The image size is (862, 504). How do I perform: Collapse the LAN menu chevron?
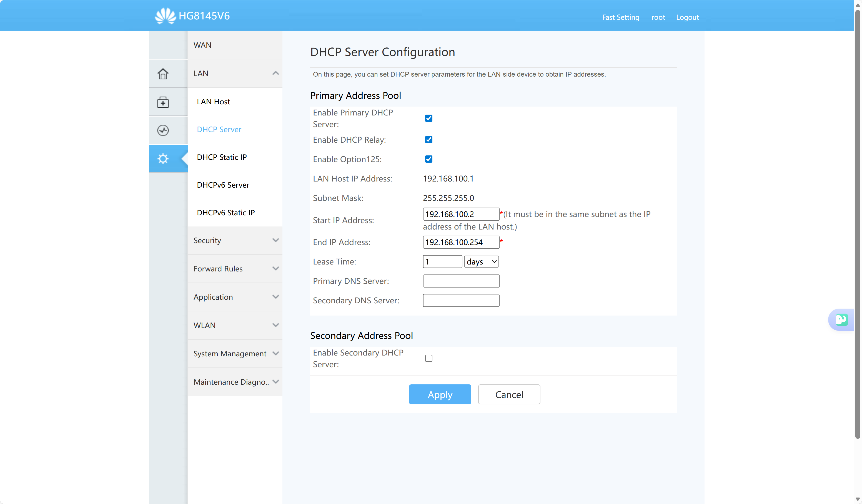[x=275, y=73]
